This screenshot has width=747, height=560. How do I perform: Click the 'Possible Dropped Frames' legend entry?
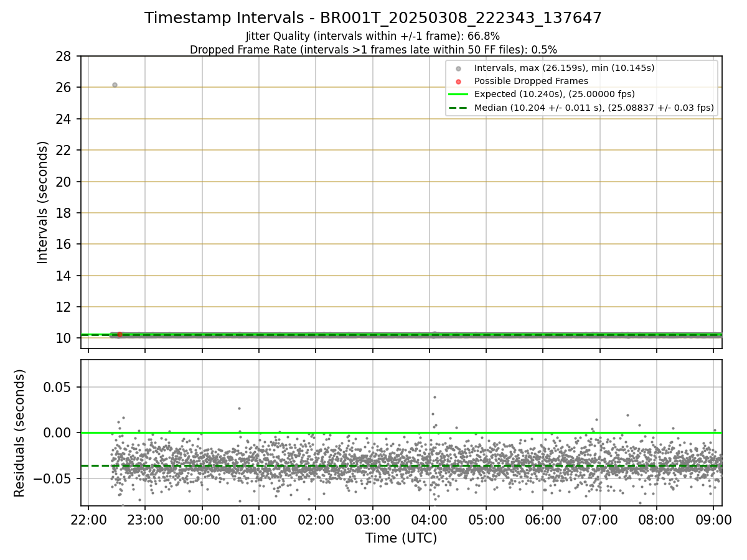[531, 81]
